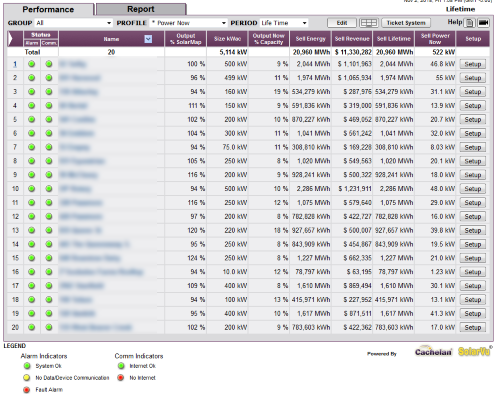Open the Help document icon
The height and width of the screenshot is (397, 495).
coord(469,23)
